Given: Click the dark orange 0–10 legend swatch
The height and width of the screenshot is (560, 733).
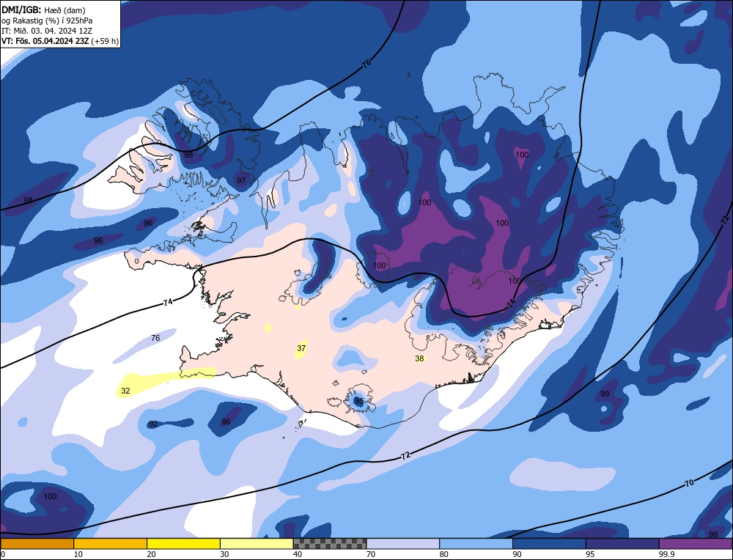Looking at the screenshot, I should [37, 544].
